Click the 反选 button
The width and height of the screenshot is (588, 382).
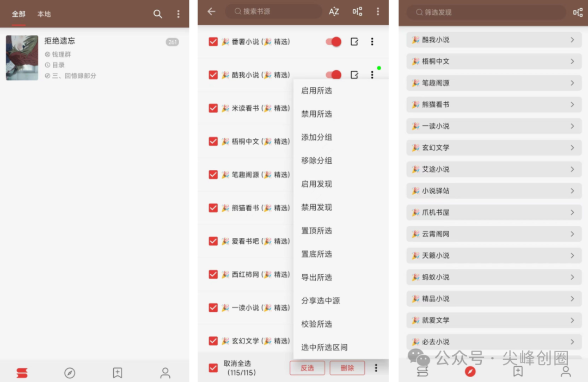tap(307, 368)
